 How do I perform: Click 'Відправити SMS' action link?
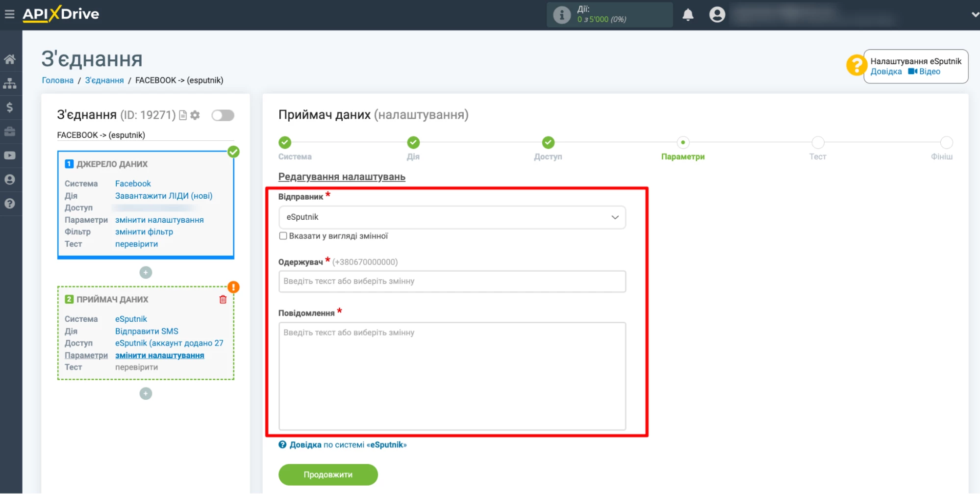(147, 331)
